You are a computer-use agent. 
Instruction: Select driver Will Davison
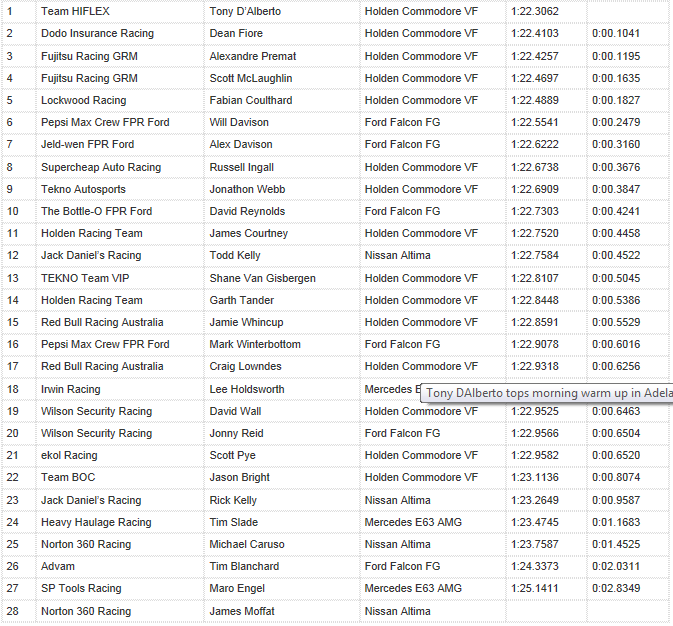click(239, 122)
